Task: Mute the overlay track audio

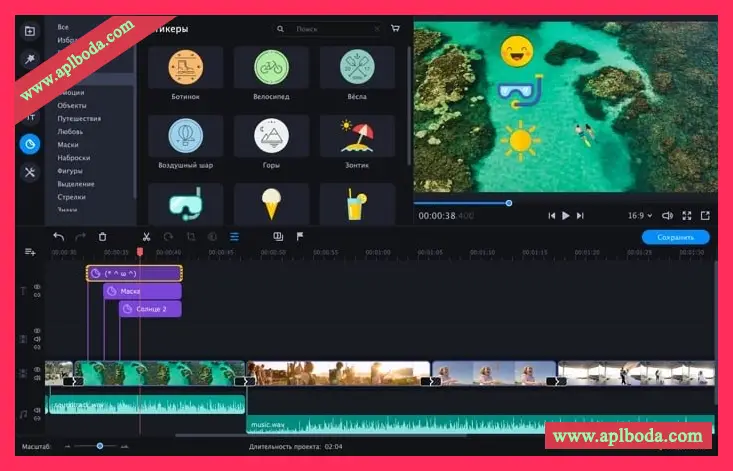Action: coord(37,339)
